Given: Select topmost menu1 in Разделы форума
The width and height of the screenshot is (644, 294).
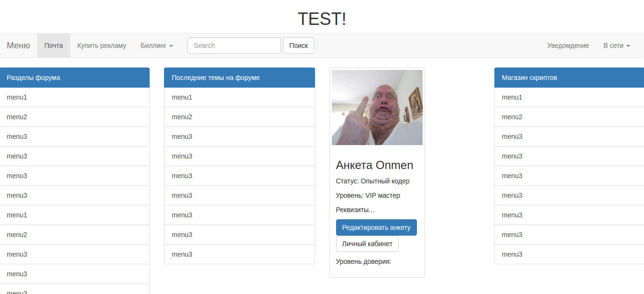Looking at the screenshot, I should tap(17, 97).
